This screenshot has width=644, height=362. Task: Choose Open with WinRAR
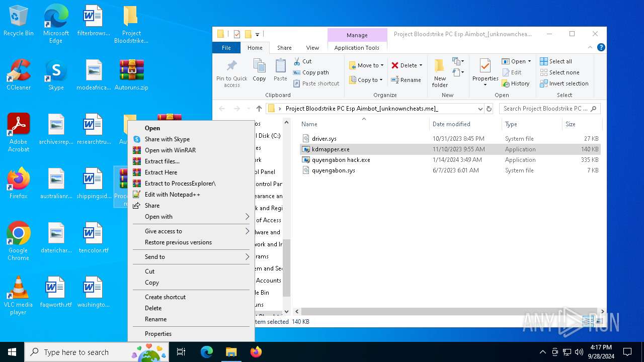(x=191, y=150)
